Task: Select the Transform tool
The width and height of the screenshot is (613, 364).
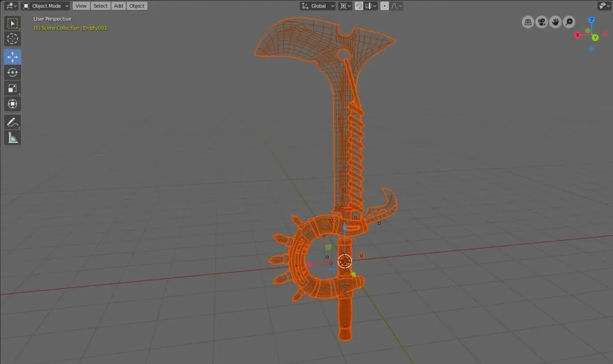Action: (12, 104)
